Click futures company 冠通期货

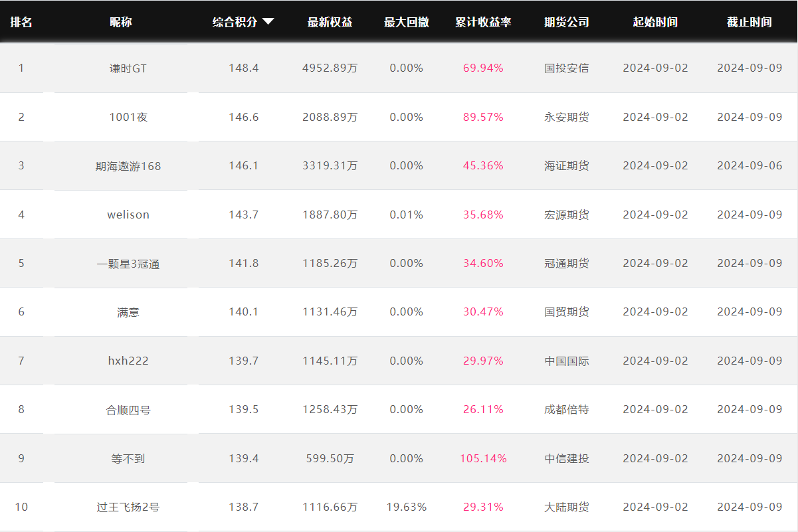(567, 263)
